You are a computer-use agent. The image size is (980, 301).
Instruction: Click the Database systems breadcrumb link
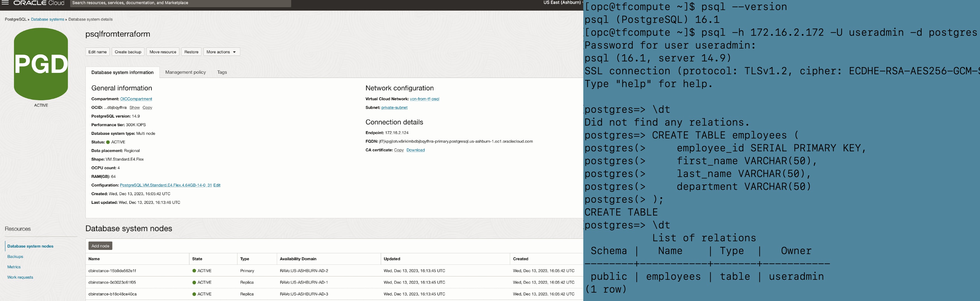(47, 19)
